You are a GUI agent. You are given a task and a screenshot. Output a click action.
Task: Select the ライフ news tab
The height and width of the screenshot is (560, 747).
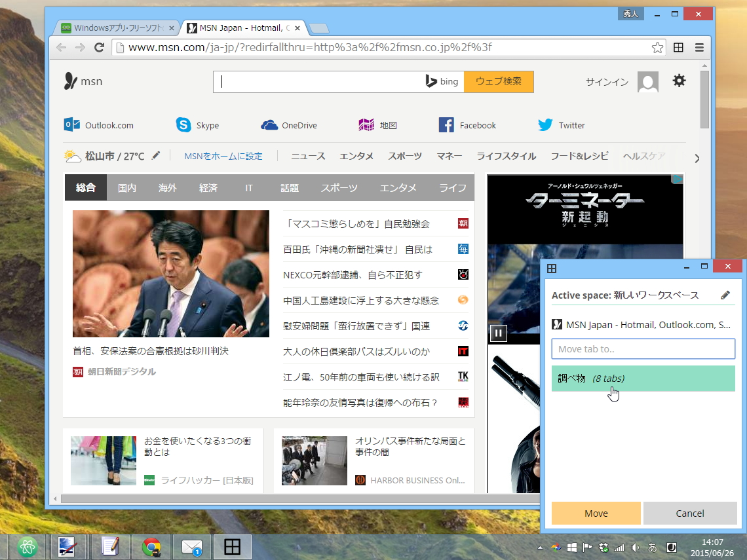point(452,187)
